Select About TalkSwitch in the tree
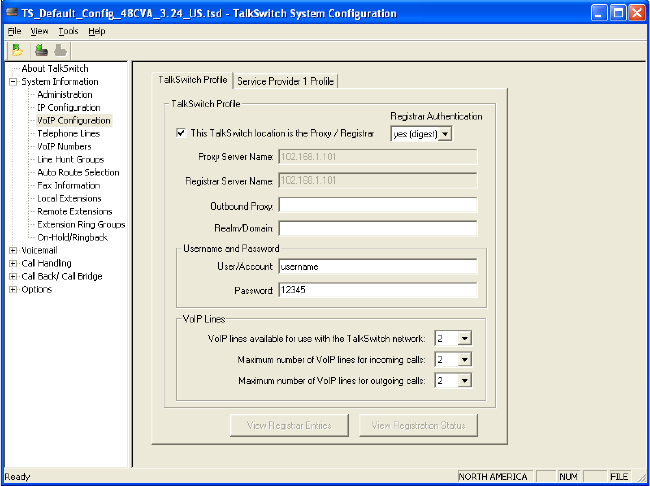This screenshot has height=486, width=650. pyautogui.click(x=55, y=69)
